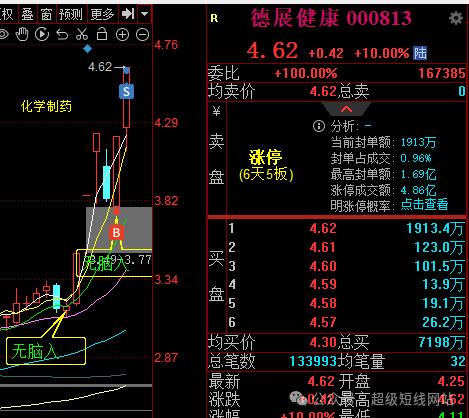The width and height of the screenshot is (469, 418).
Task: Click the 委比 +100.00% value
Action: pos(306,73)
